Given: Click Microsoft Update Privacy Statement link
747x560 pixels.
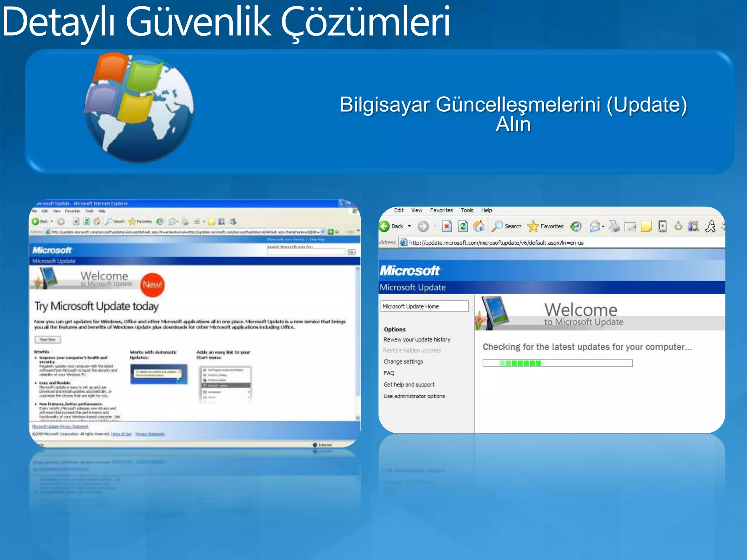Looking at the screenshot, I should tap(60, 427).
